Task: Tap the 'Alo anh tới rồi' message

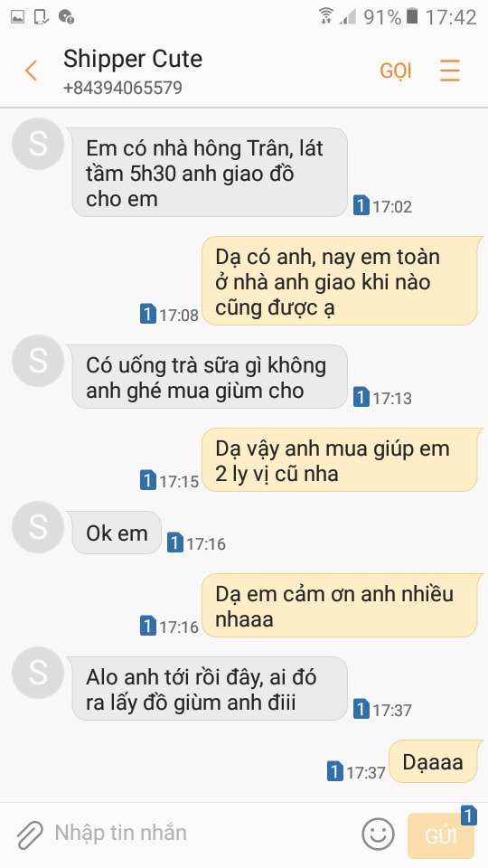Action: click(210, 689)
